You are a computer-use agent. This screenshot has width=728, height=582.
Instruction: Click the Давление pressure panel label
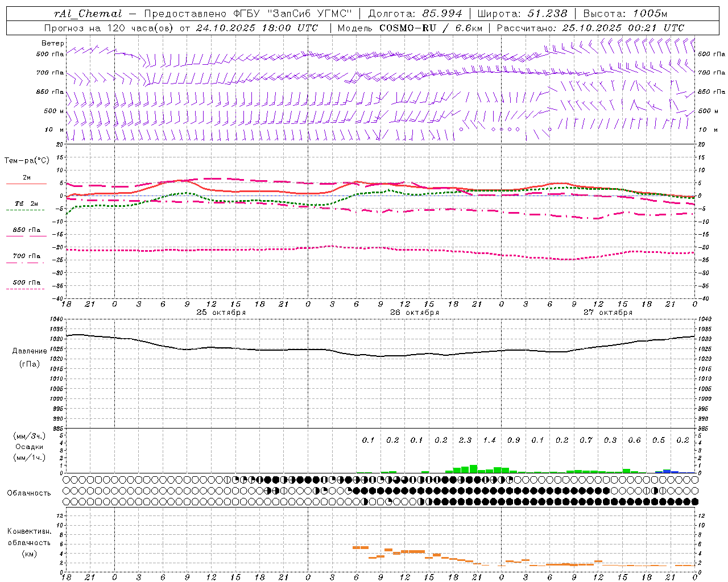point(29,351)
